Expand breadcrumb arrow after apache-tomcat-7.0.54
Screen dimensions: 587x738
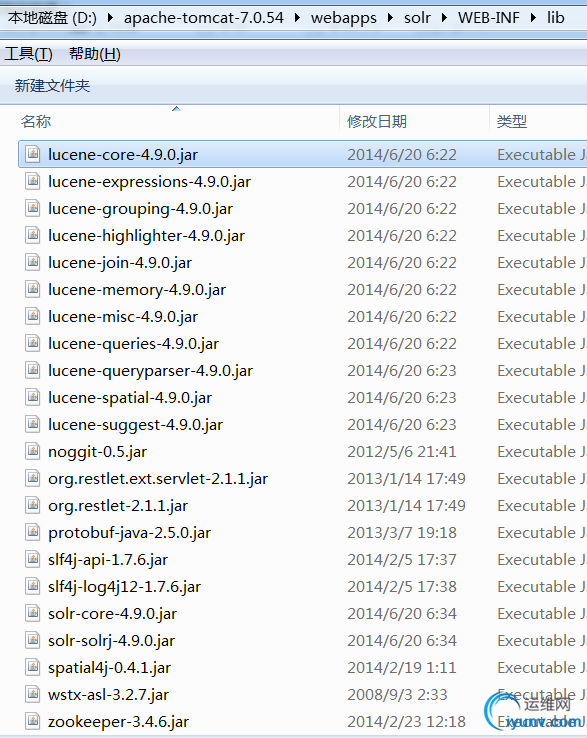[297, 18]
